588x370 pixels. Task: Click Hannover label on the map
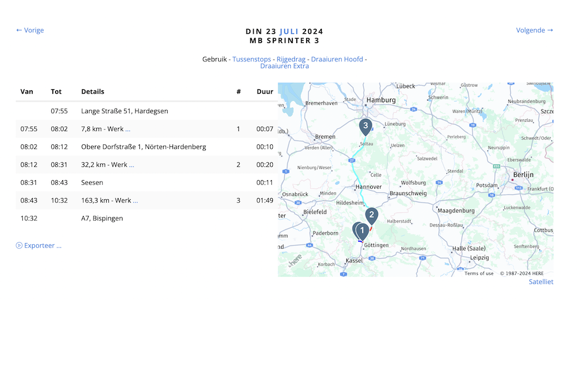click(369, 187)
